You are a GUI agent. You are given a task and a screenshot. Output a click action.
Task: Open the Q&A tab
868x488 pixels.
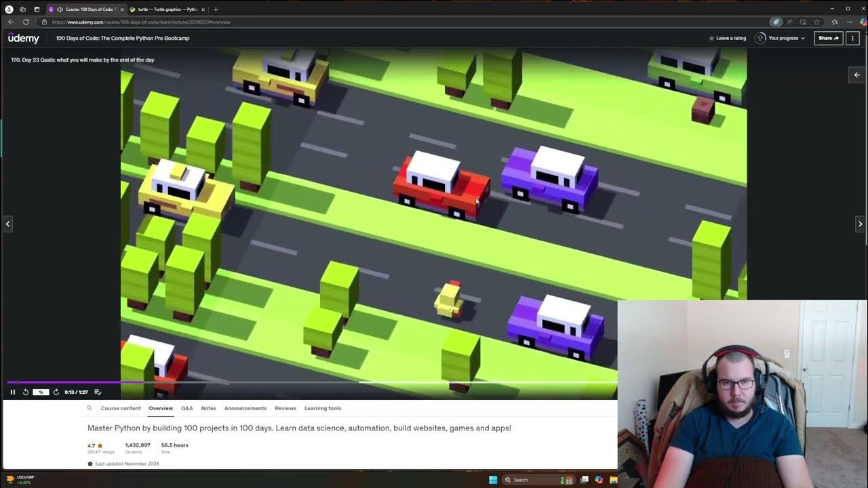tap(186, 408)
